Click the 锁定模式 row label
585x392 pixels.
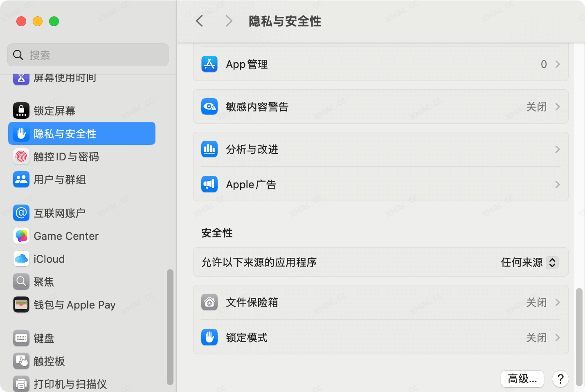pos(247,338)
